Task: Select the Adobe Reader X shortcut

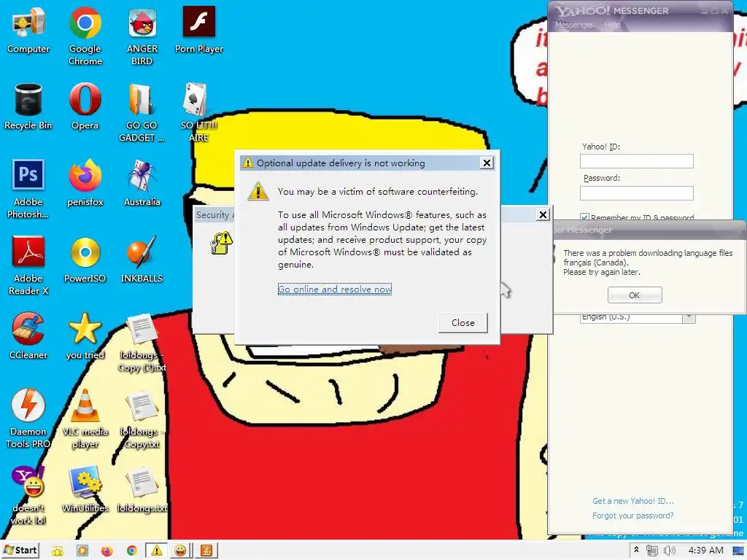Action: [x=28, y=265]
